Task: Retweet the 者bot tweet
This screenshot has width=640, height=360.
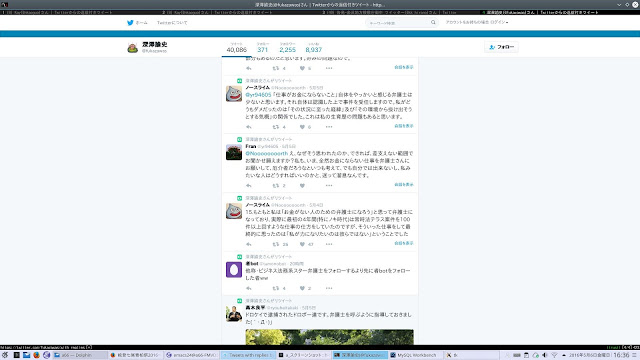Action: click(276, 288)
